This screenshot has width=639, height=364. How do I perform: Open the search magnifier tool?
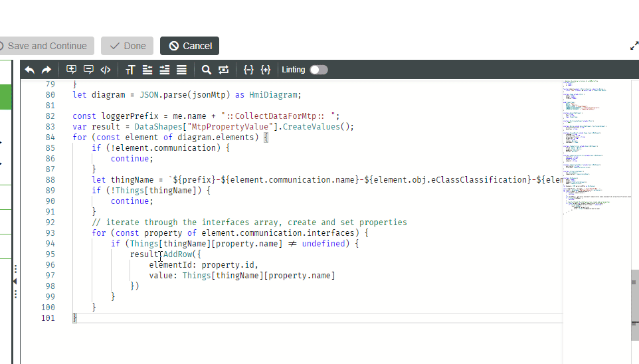206,70
